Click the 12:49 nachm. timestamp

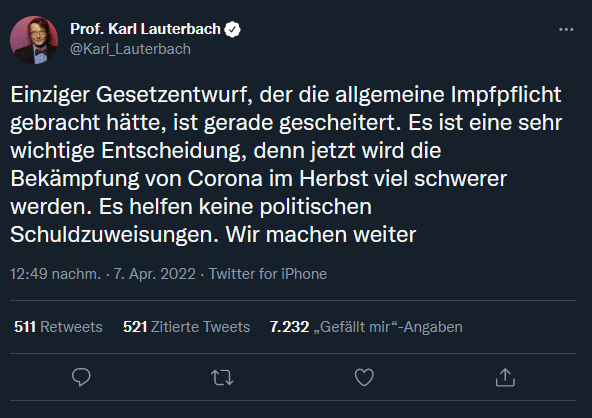[x=56, y=274]
